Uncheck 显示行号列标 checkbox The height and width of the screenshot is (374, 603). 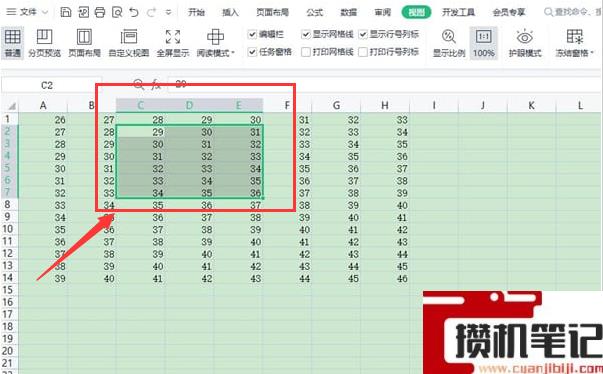pyautogui.click(x=363, y=35)
